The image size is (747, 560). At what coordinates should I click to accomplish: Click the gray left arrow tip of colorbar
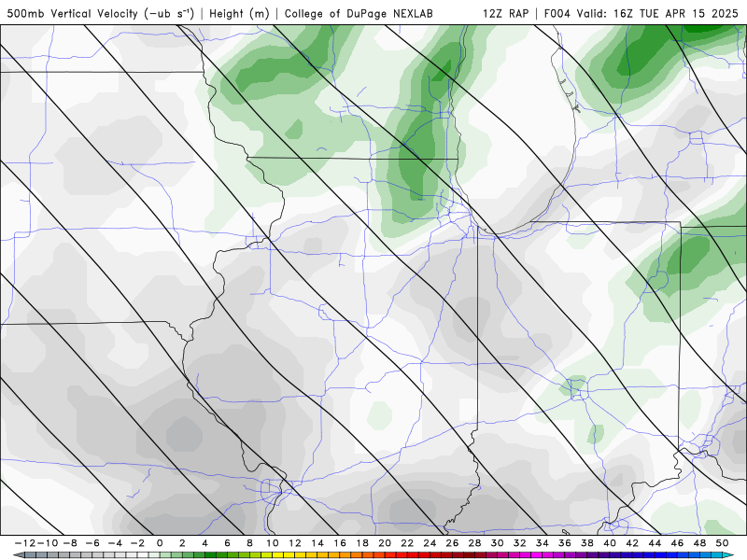point(18,555)
